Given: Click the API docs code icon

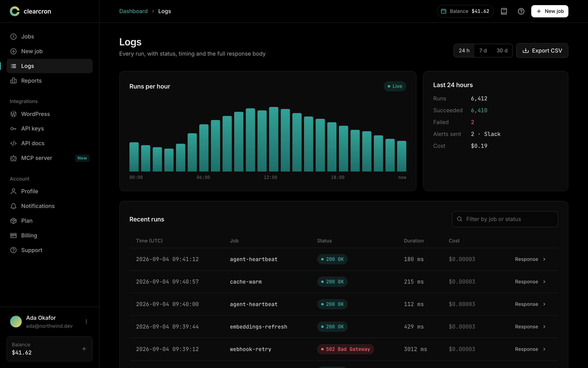Looking at the screenshot, I should [x=13, y=143].
